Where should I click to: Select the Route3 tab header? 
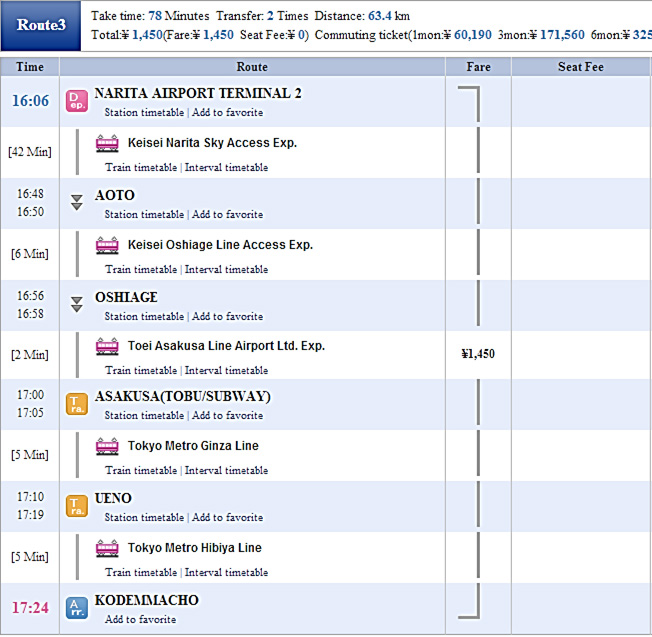pyautogui.click(x=41, y=25)
